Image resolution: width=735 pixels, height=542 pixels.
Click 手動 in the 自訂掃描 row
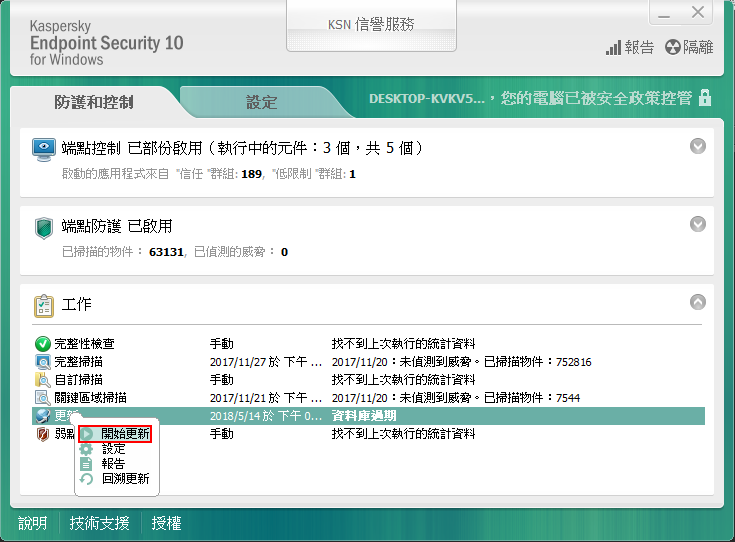(x=222, y=380)
